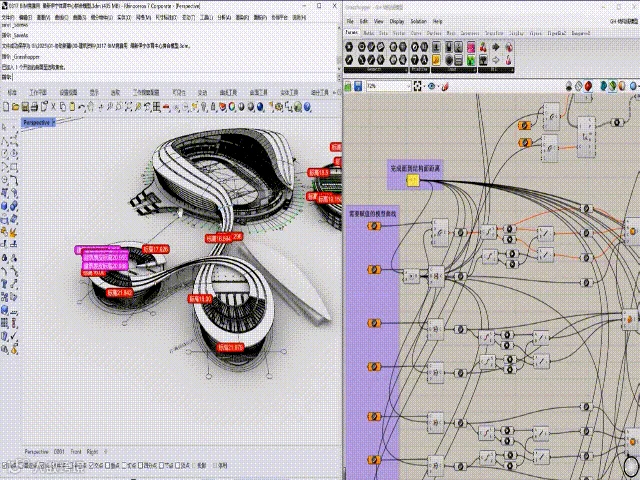
Task: Expand the Geometry panel in Params ribbon
Action: 376,70
